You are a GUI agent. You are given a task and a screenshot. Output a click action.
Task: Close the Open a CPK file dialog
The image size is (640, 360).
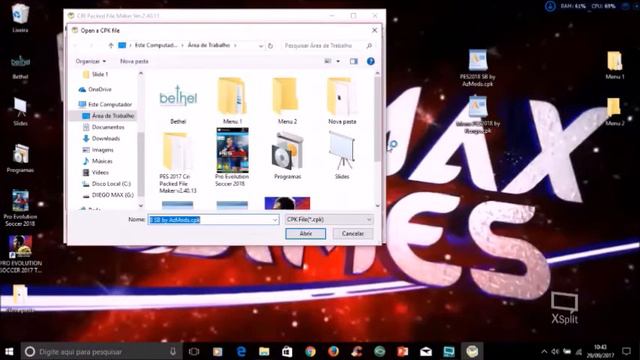pyautogui.click(x=374, y=30)
